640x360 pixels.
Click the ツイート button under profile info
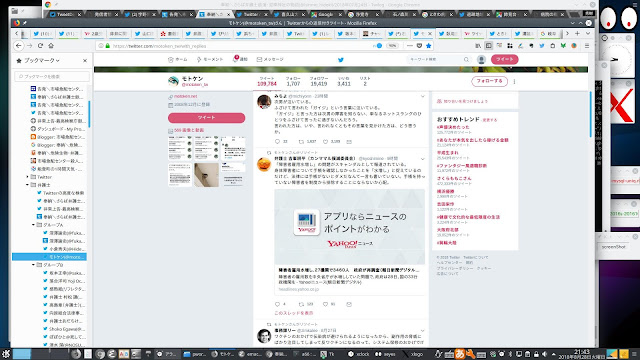click(207, 118)
